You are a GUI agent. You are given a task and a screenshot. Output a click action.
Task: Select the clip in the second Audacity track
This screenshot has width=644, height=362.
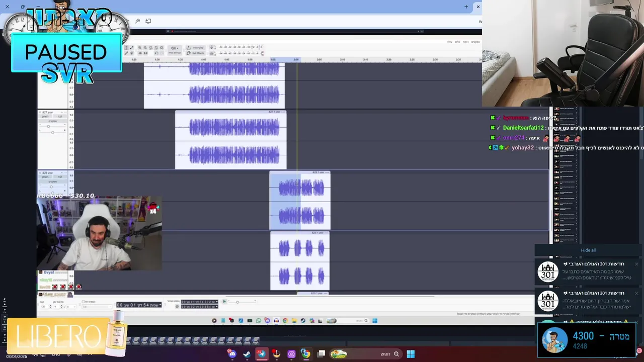tap(230, 140)
